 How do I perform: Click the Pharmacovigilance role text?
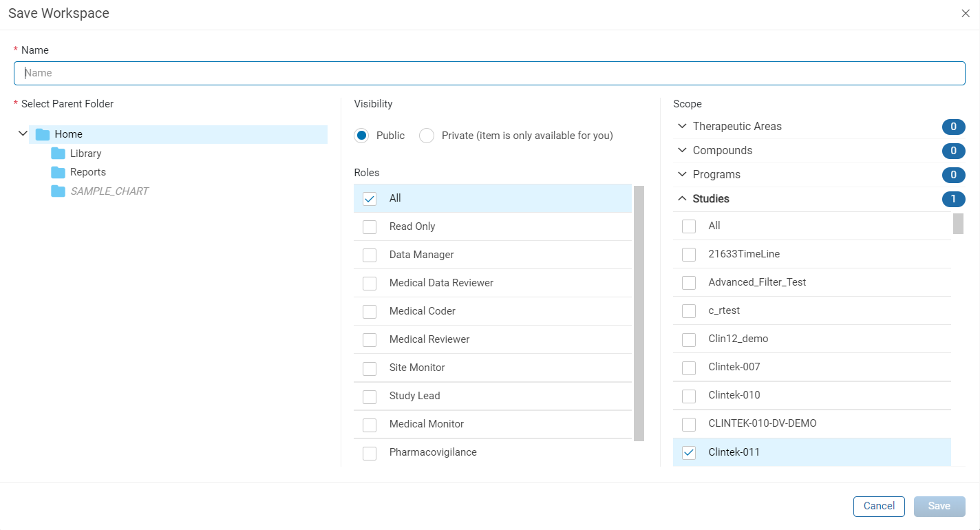point(433,452)
